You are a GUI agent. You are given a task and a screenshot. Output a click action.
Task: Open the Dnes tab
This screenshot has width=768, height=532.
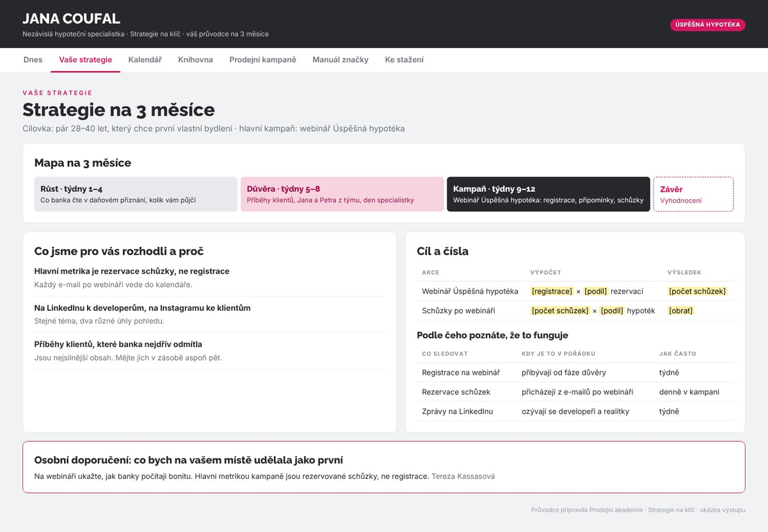pos(33,60)
